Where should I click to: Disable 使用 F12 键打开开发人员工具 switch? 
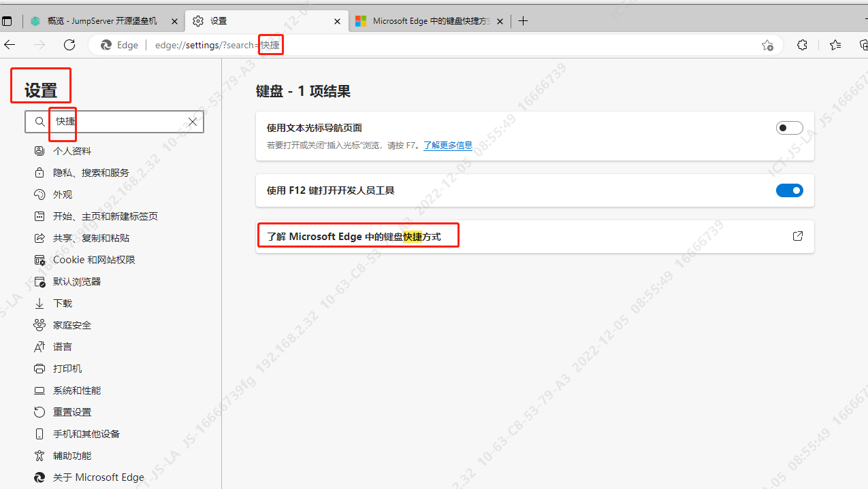point(790,190)
